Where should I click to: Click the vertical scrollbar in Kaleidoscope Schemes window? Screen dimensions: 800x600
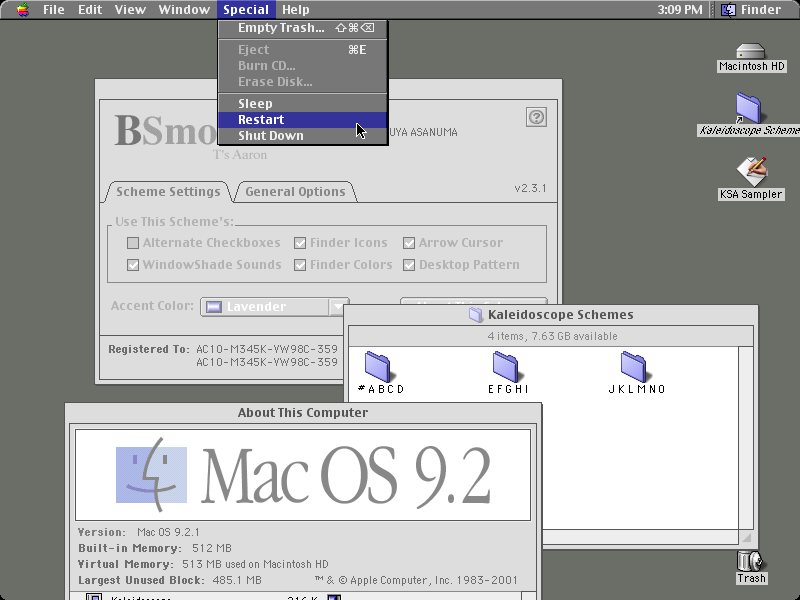pos(746,438)
